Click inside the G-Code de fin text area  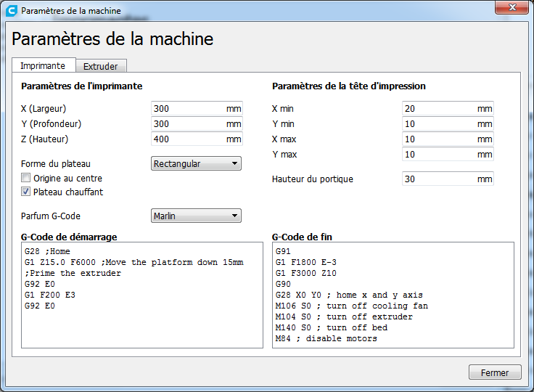pos(393,295)
